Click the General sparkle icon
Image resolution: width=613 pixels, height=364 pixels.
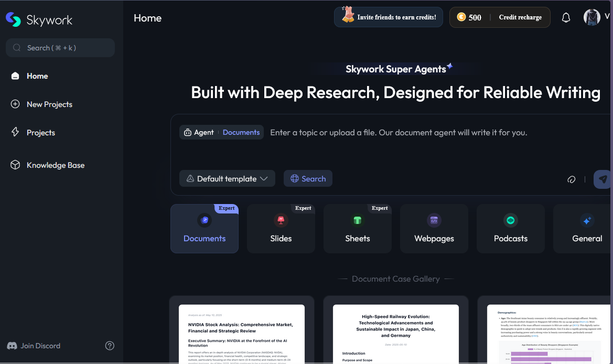click(x=587, y=220)
